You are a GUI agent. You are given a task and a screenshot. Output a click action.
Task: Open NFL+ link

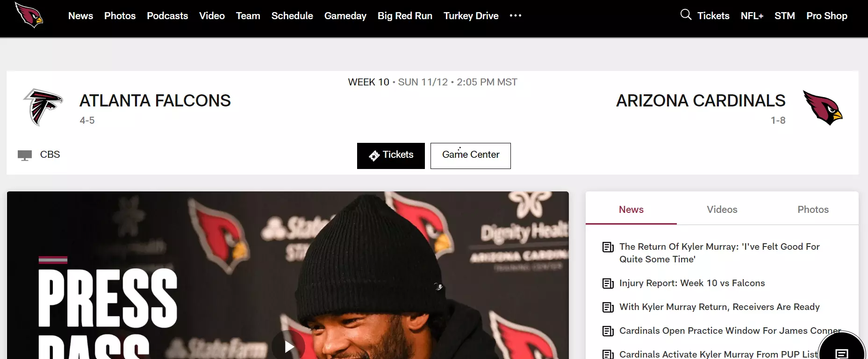click(752, 16)
